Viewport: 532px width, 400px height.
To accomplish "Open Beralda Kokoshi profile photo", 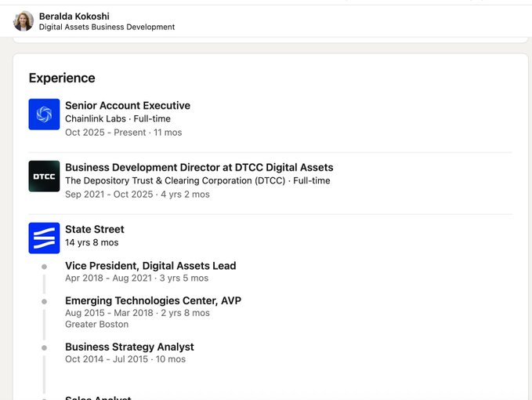I will (24, 20).
